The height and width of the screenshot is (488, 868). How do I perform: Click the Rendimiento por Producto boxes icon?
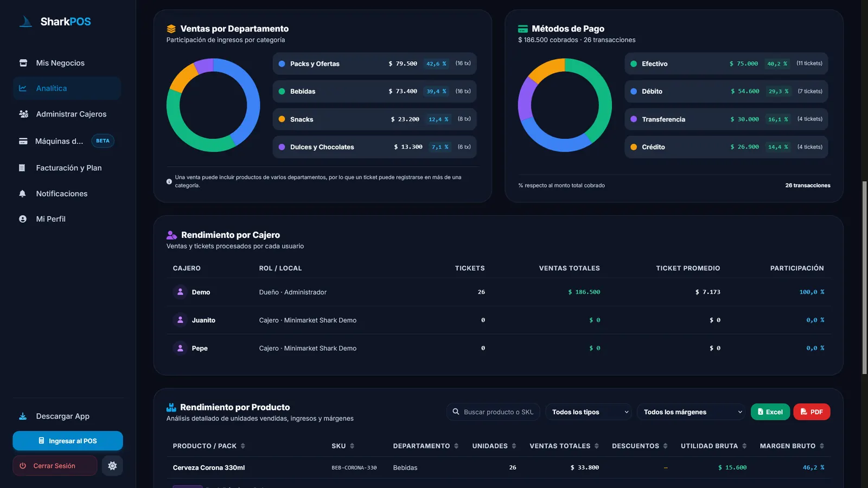pyautogui.click(x=171, y=407)
